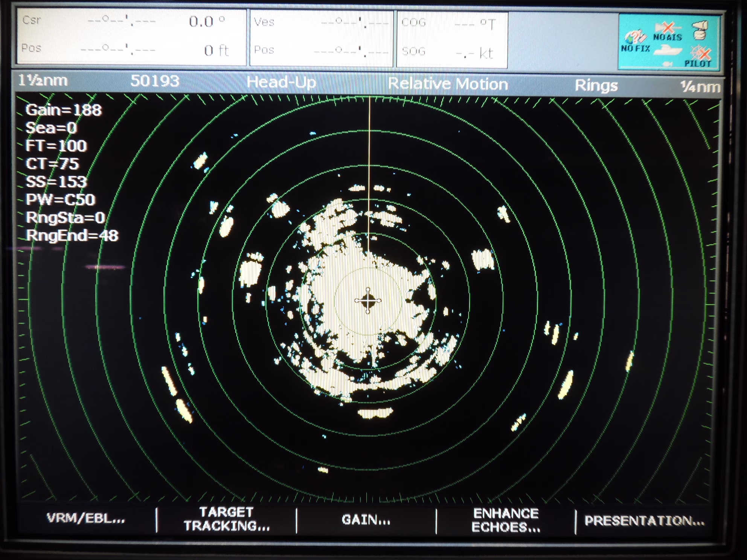Select the Head-Up orientation label
Screen dimensions: 747x560
281,82
